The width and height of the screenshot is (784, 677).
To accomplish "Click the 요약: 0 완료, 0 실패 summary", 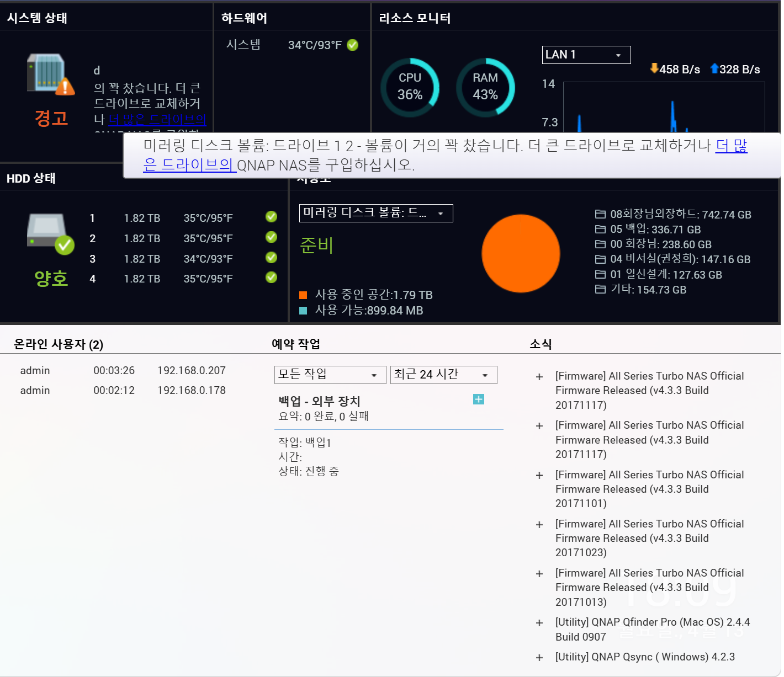I will tap(324, 416).
